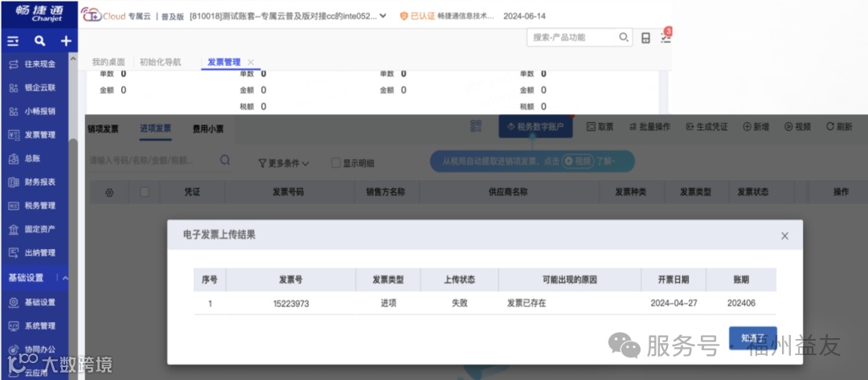This screenshot has height=380, width=868.
Task: Open sidebar search magnifier icon
Action: point(39,41)
